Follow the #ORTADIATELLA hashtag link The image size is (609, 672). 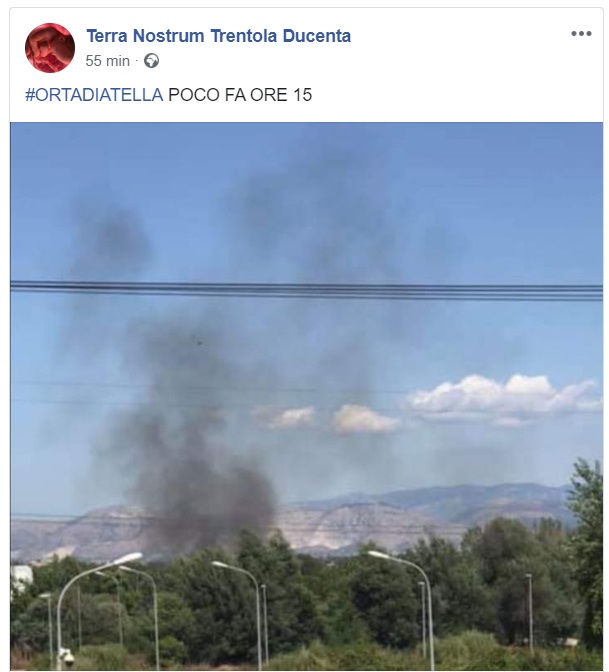[x=94, y=95]
